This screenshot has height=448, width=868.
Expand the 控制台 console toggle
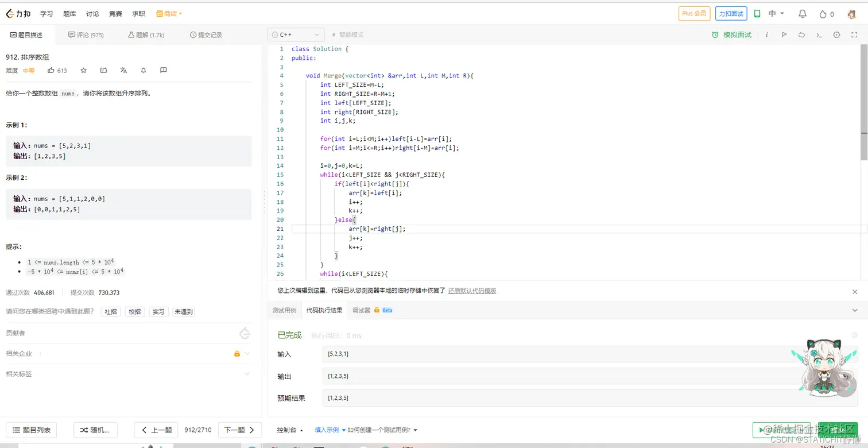click(290, 430)
